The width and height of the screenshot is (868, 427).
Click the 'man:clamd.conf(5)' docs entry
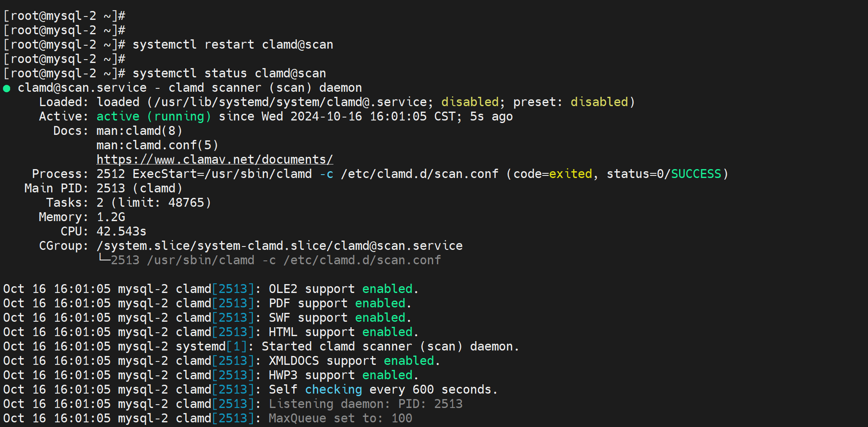157,145
